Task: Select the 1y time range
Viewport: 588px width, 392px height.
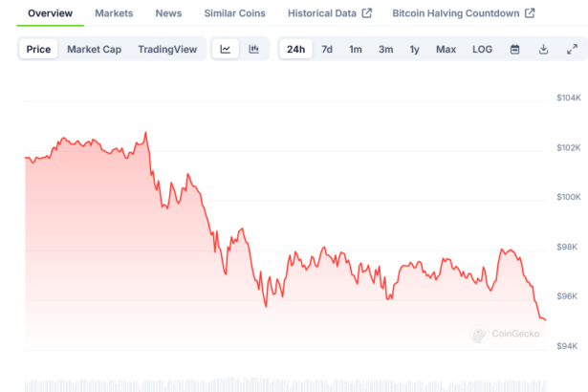Action: click(414, 49)
